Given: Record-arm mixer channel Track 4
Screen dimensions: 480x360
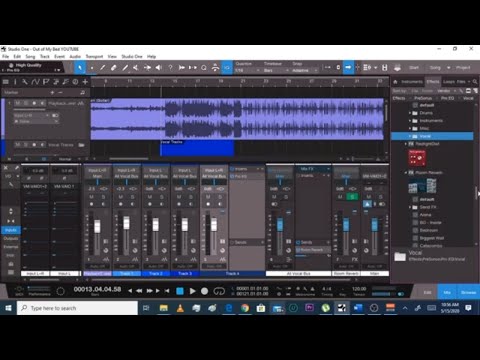Looking at the screenshot, I should tap(208, 204).
